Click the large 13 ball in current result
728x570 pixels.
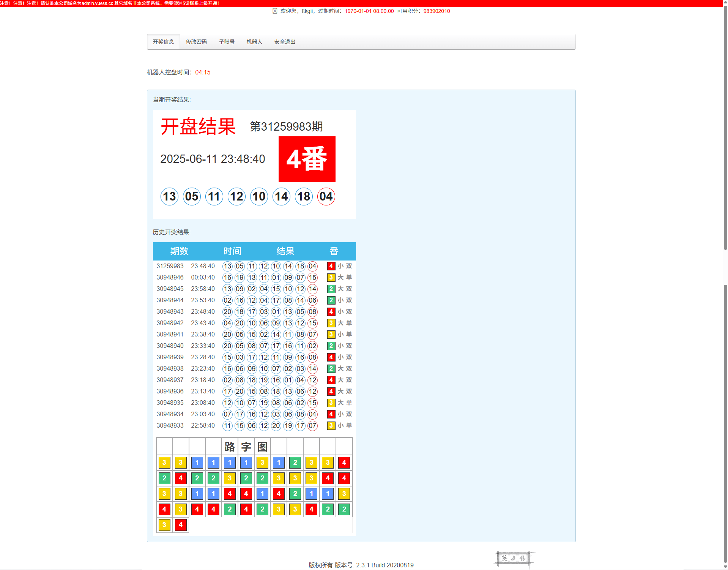(169, 197)
